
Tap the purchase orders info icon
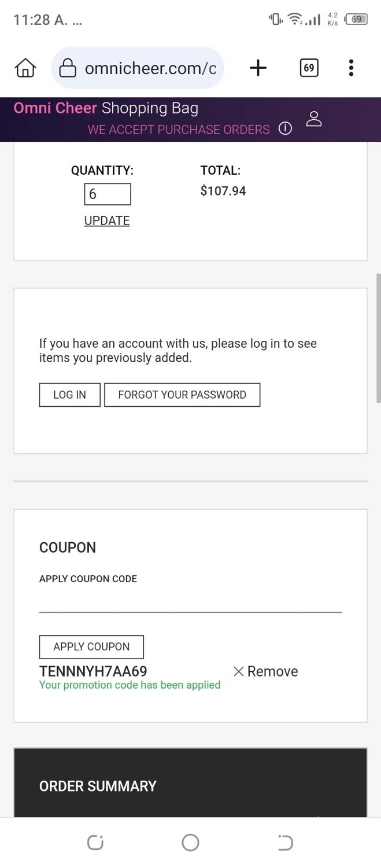click(x=285, y=128)
